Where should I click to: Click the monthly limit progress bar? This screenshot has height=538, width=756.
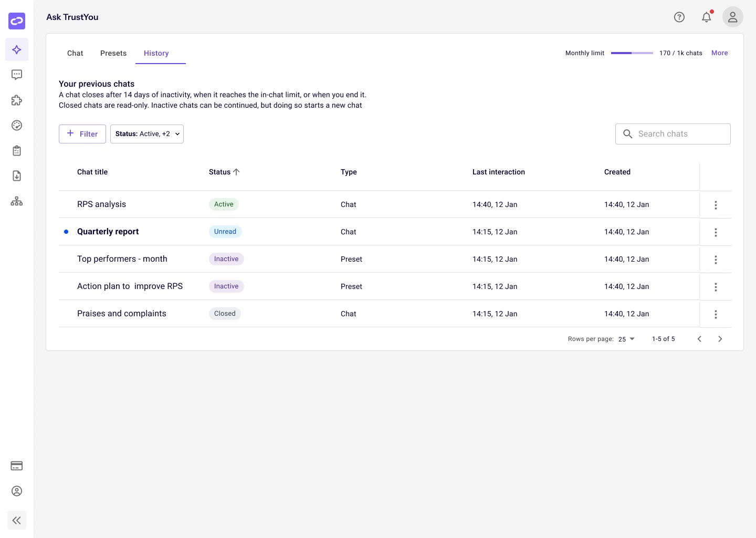(632, 53)
